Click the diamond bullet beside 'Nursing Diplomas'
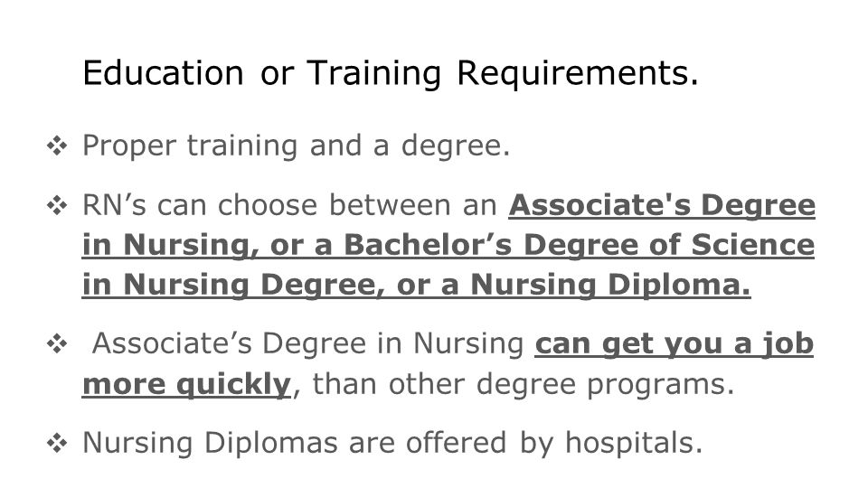Viewport: 868px width, 488px height. tap(57, 443)
